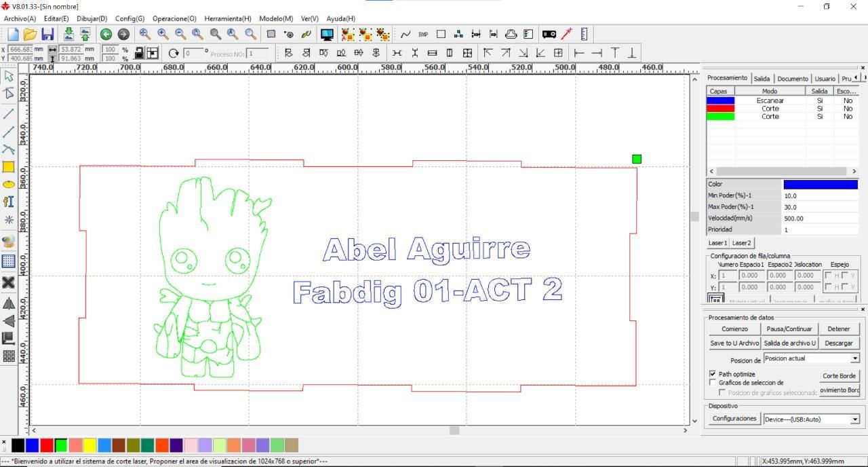Screen dimensions: 868x467
Task: Open the Dibujar menu
Action: coord(92,19)
